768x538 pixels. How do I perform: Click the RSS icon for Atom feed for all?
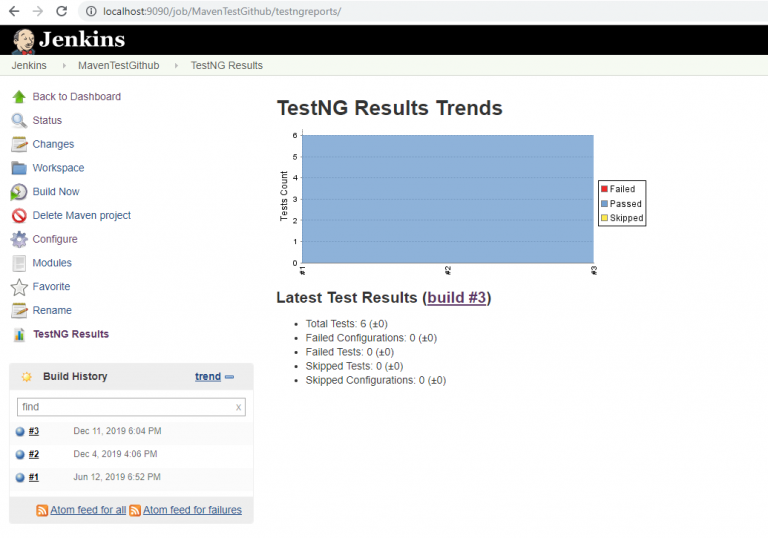point(42,511)
